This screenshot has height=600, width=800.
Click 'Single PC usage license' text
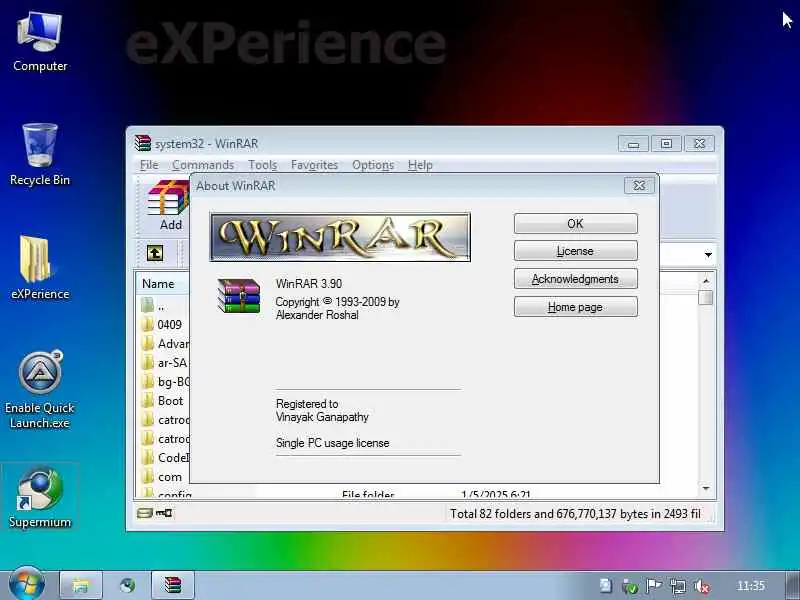(x=332, y=443)
